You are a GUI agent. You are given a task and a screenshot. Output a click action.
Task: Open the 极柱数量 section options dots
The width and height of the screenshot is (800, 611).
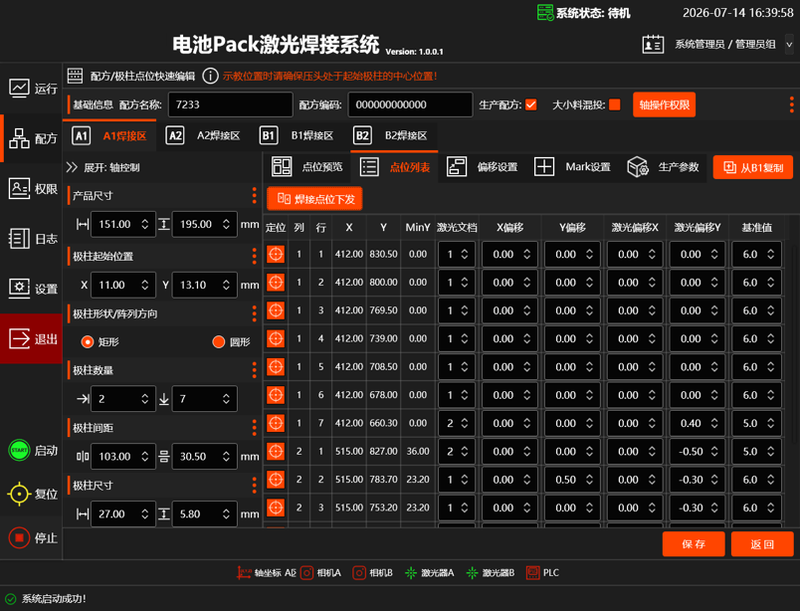click(254, 370)
